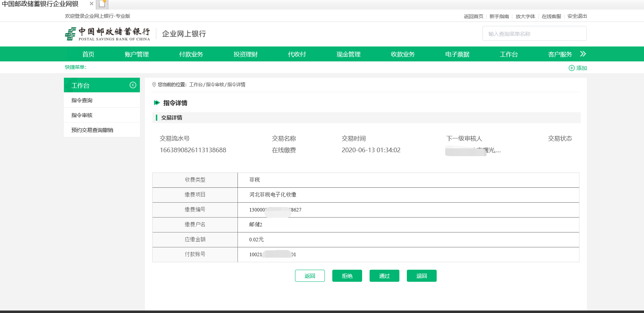Viewport: 644px width, 313px height.
Task: Go to 现金管理 menu
Action: [x=348, y=54]
